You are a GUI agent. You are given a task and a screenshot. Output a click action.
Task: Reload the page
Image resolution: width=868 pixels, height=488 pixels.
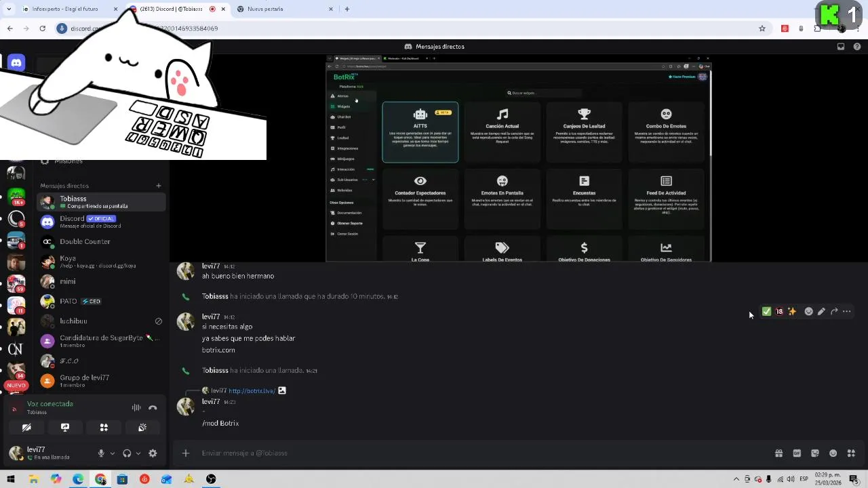tap(42, 28)
